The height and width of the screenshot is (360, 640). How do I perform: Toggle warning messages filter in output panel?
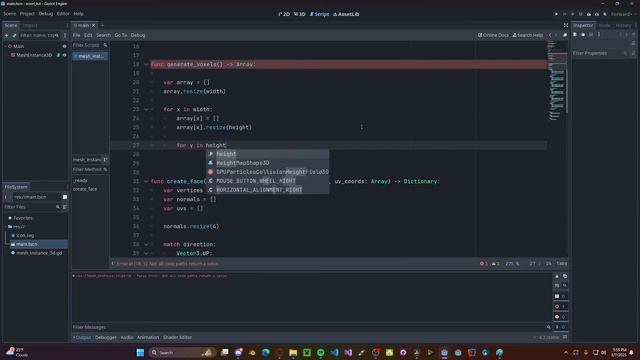(560, 317)
